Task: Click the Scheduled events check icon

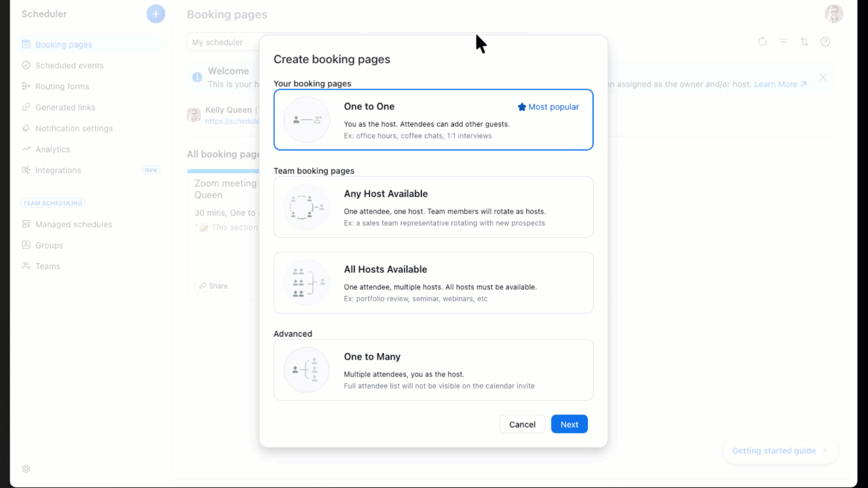Action: [x=26, y=65]
